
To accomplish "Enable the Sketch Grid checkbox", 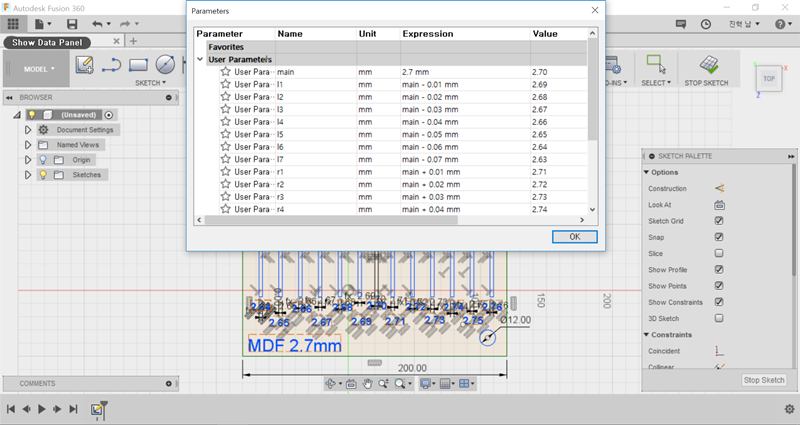I will (719, 221).
